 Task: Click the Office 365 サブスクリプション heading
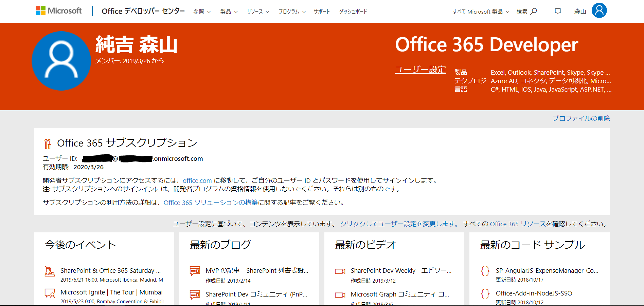tap(127, 143)
